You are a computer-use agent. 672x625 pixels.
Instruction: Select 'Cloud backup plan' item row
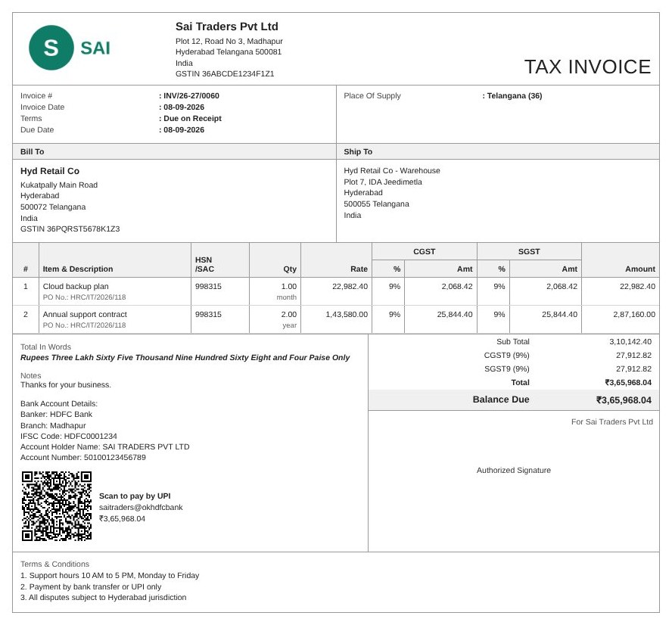pyautogui.click(x=336, y=291)
